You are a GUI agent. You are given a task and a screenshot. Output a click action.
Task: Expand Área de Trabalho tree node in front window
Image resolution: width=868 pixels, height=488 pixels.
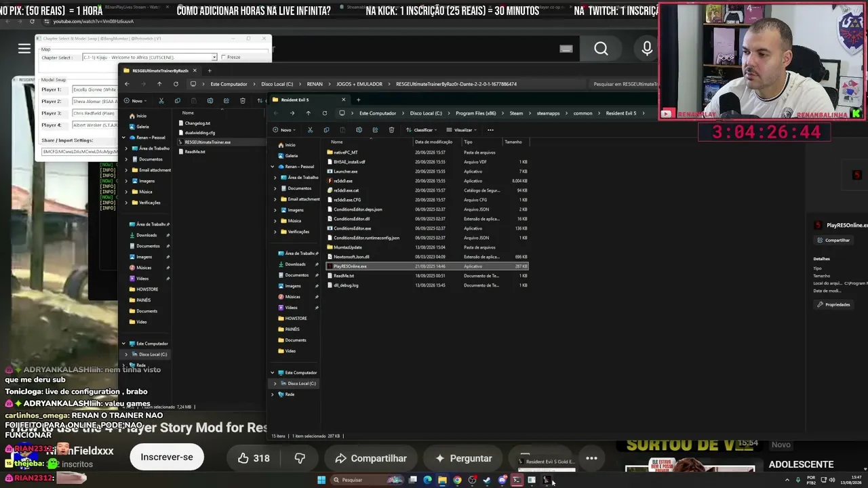pyautogui.click(x=275, y=178)
